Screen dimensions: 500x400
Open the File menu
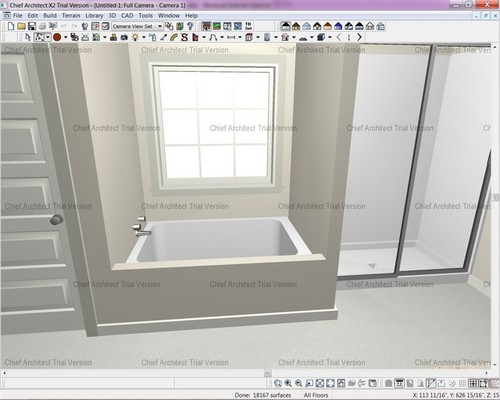pyautogui.click(x=17, y=15)
